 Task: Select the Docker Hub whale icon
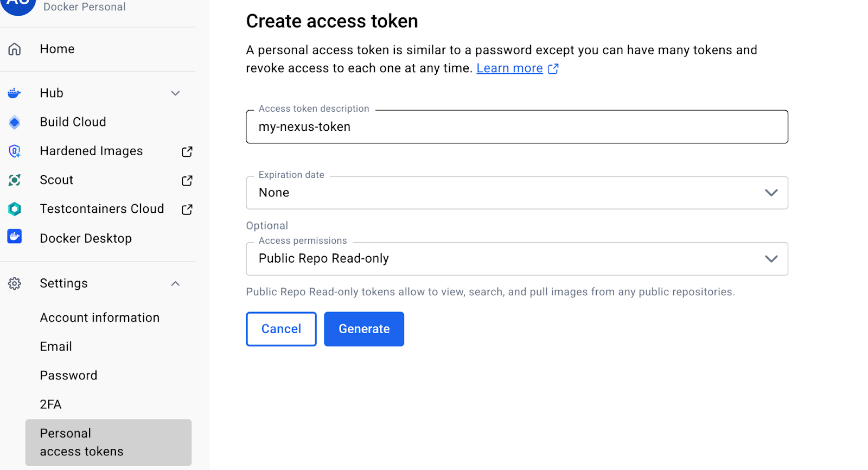14,93
